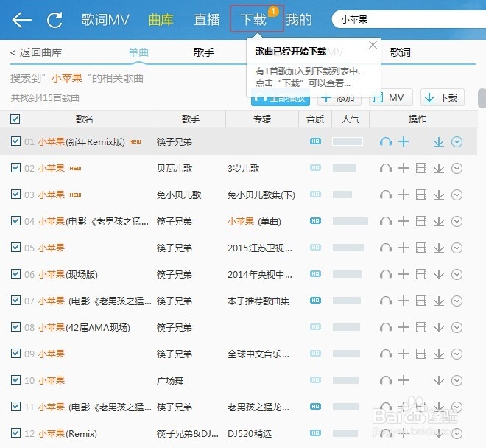
Task: Click the vertical scrollbar thumb
Action: pyautogui.click(x=482, y=98)
